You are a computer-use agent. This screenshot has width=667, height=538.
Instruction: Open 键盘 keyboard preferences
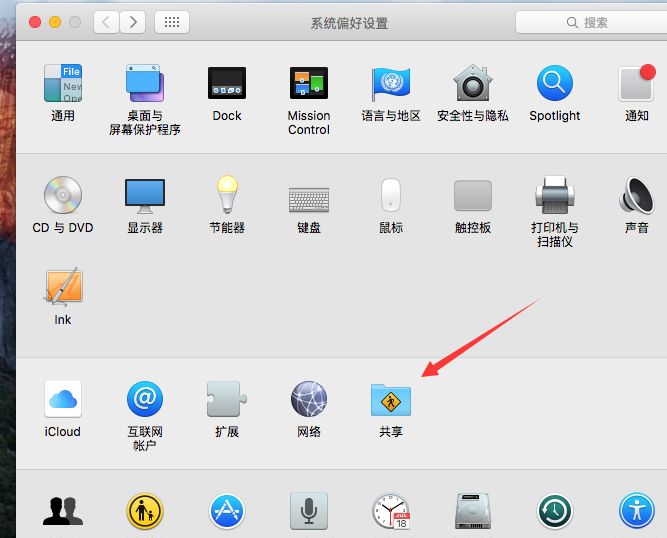pos(309,199)
